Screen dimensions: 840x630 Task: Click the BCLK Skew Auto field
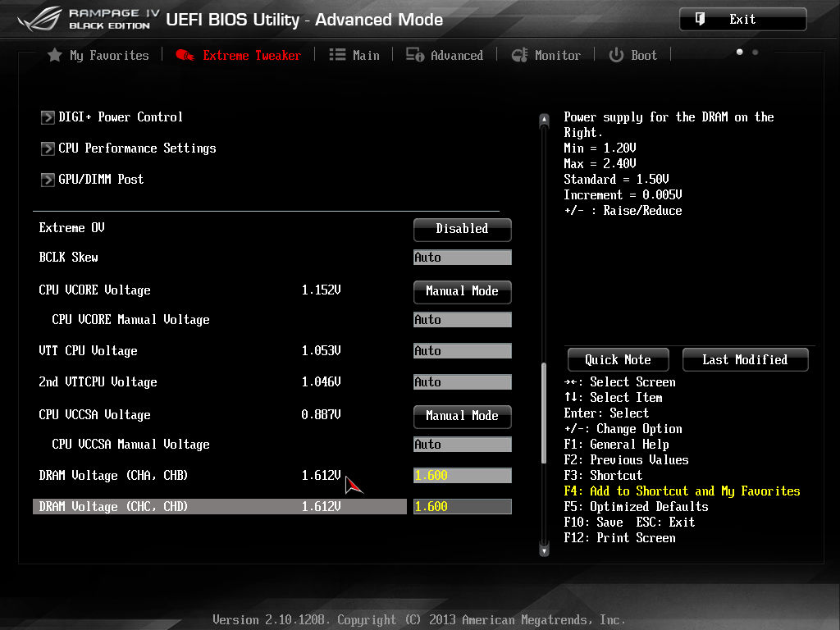(x=463, y=257)
